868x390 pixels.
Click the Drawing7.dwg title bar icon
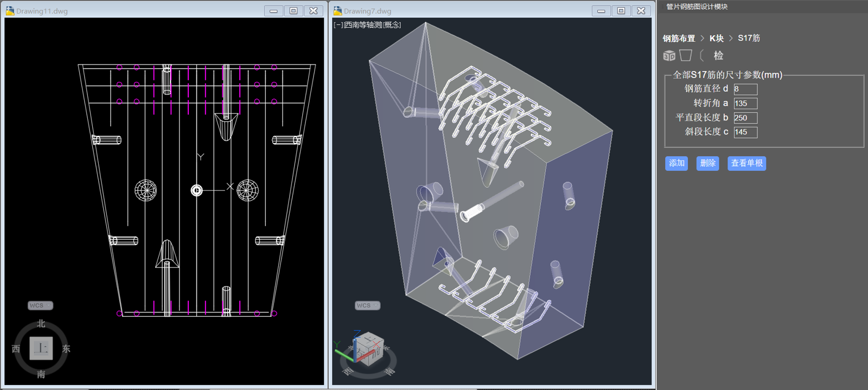click(337, 11)
